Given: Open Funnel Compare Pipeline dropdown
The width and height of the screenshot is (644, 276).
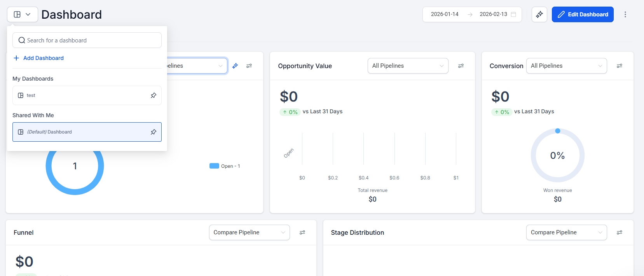Looking at the screenshot, I should click(x=249, y=232).
